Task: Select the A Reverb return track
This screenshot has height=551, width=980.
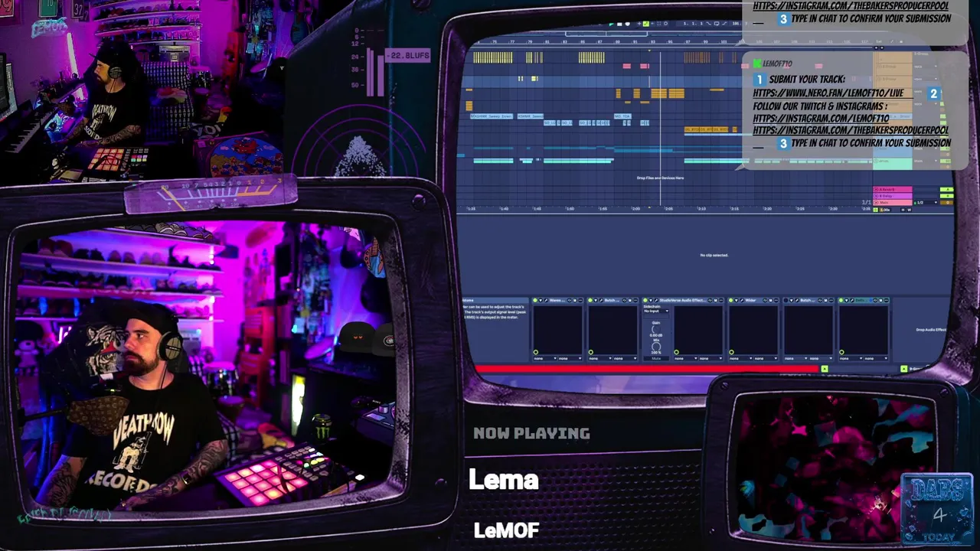Action: coord(893,189)
